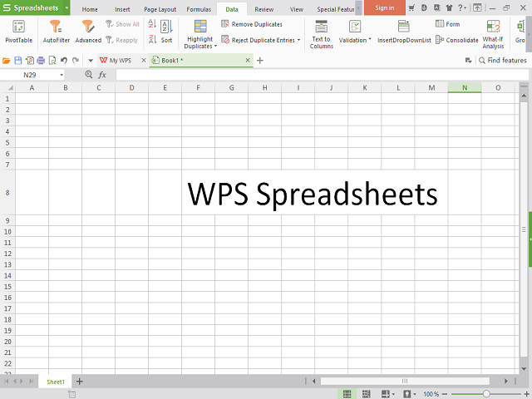Expand the Highlight Duplicates dropdown arrow
The image size is (532, 399).
point(215,47)
